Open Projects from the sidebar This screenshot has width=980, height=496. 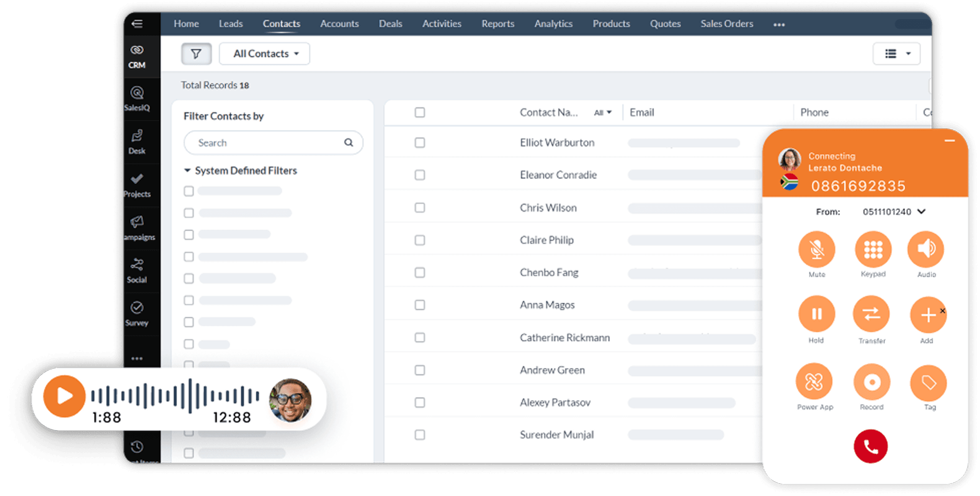pyautogui.click(x=137, y=185)
